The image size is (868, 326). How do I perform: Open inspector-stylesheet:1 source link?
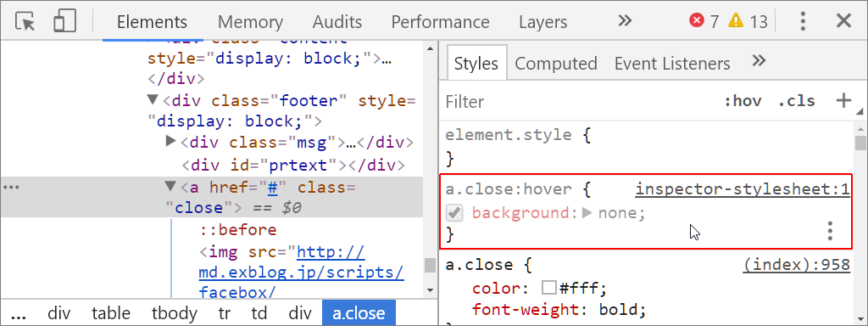(x=743, y=189)
